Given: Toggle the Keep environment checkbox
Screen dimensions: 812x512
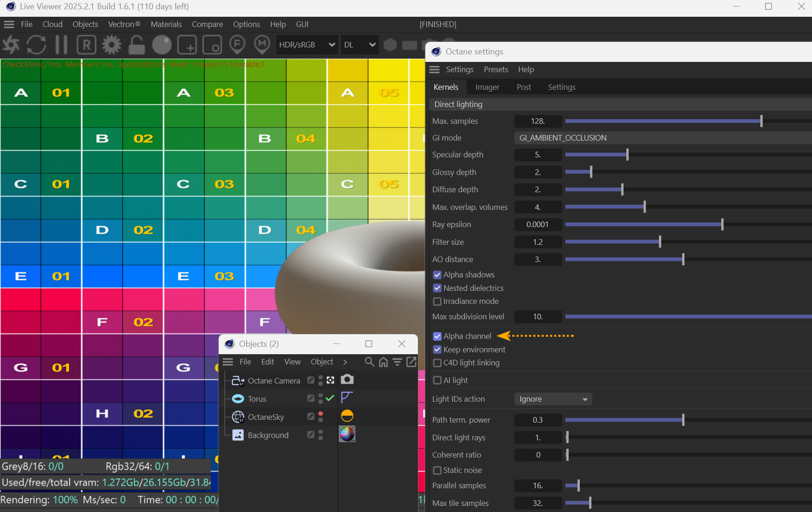Looking at the screenshot, I should 437,350.
